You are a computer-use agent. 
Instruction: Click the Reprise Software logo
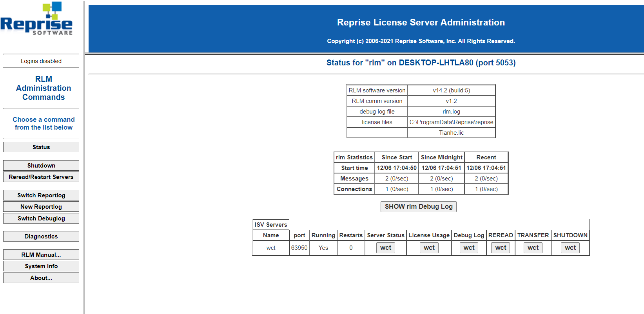tap(36, 19)
